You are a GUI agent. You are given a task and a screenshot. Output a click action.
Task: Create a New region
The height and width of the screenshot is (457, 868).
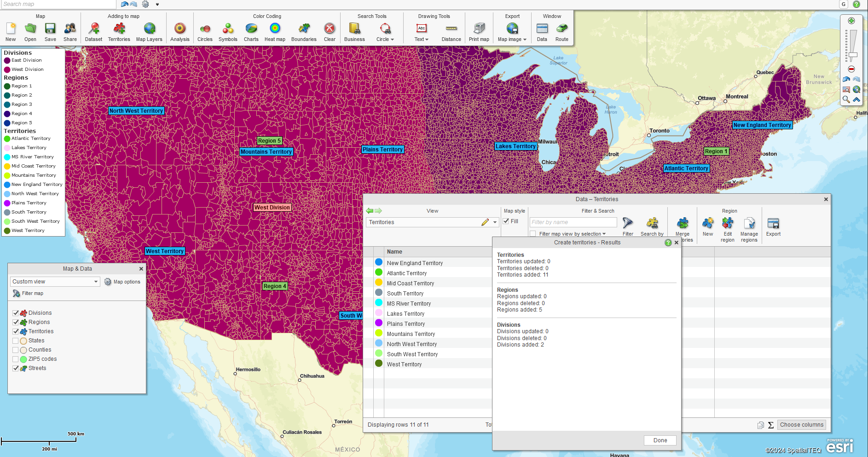[x=708, y=226]
